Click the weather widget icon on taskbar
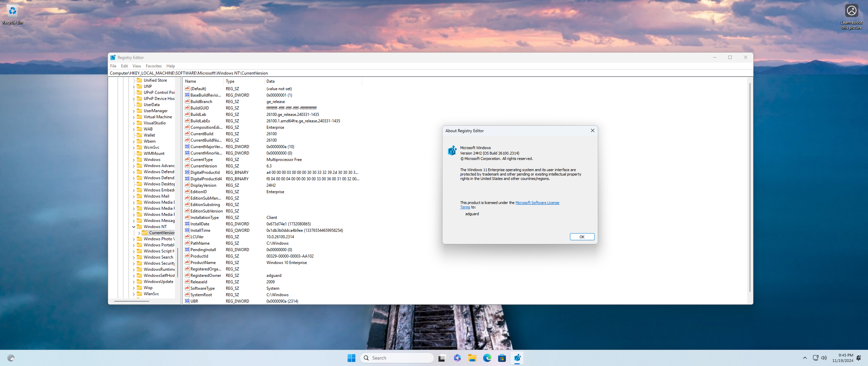This screenshot has width=868, height=366. click(11, 358)
